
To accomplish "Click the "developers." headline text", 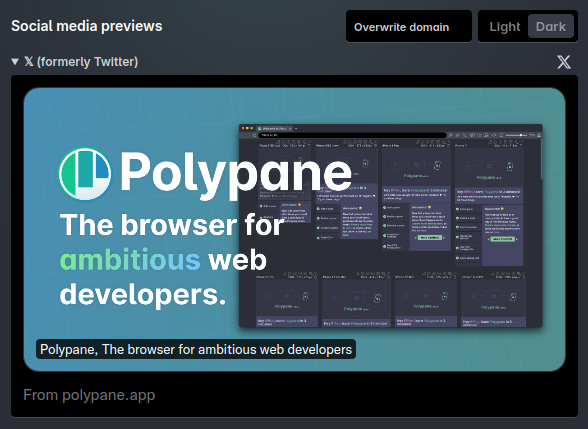I will (143, 295).
